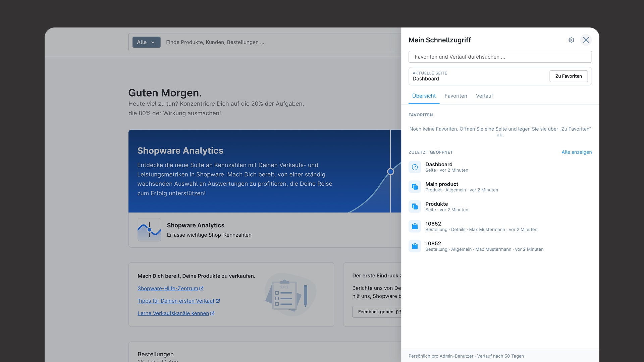Click the Feedback geben button
The image size is (644, 362).
[x=377, y=312]
